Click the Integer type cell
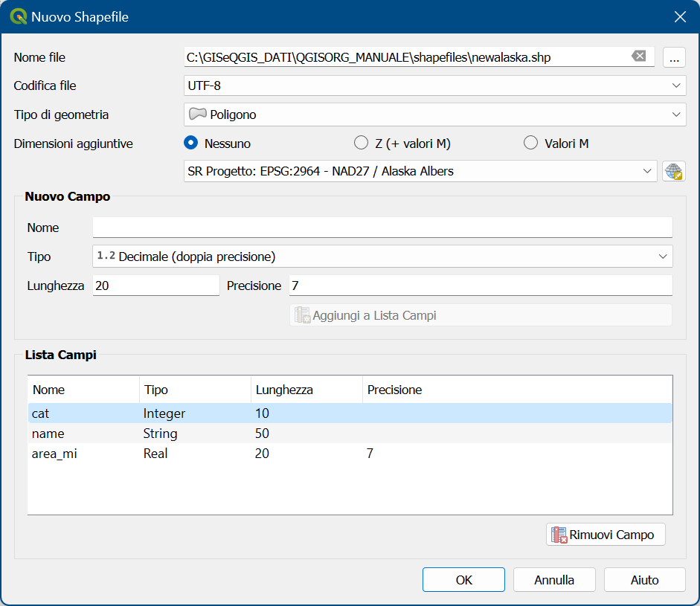This screenshot has width=700, height=606. pos(164,413)
